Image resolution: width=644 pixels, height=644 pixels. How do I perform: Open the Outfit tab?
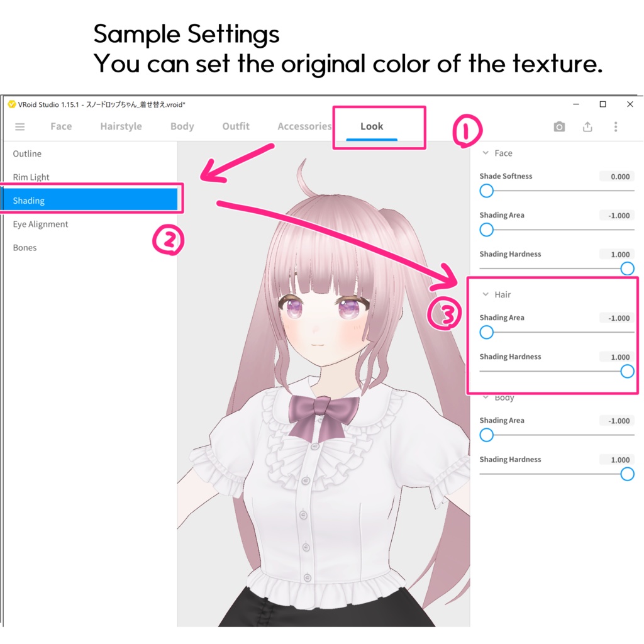pyautogui.click(x=235, y=126)
